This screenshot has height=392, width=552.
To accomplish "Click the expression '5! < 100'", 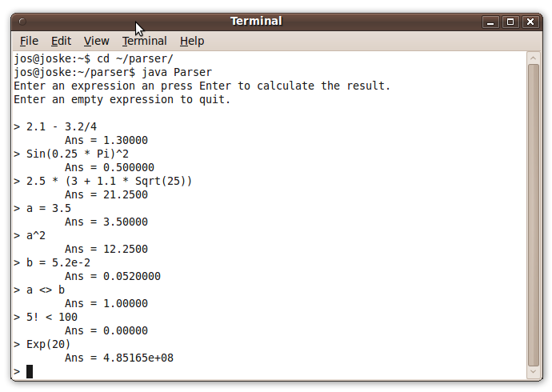I will click(52, 317).
